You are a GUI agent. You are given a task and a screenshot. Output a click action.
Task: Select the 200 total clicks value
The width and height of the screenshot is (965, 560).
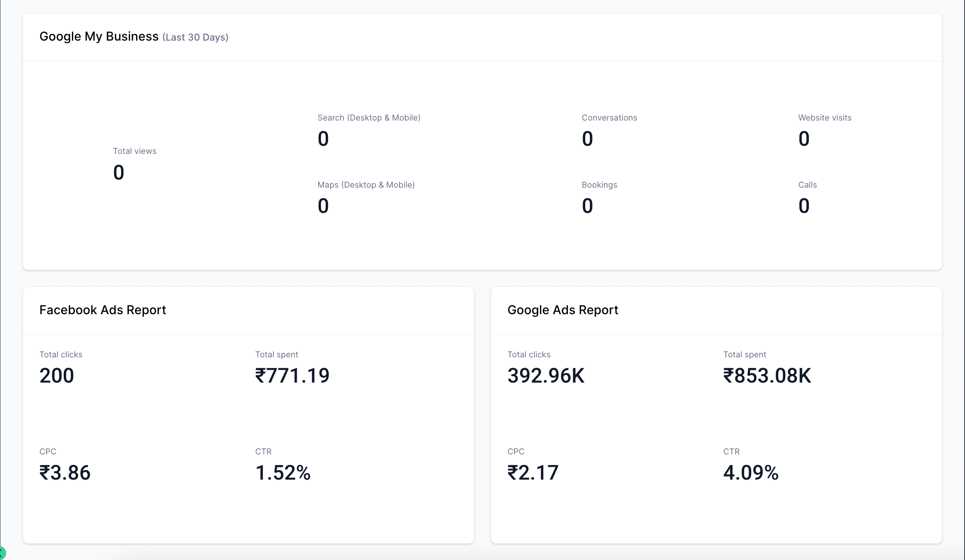click(x=57, y=376)
